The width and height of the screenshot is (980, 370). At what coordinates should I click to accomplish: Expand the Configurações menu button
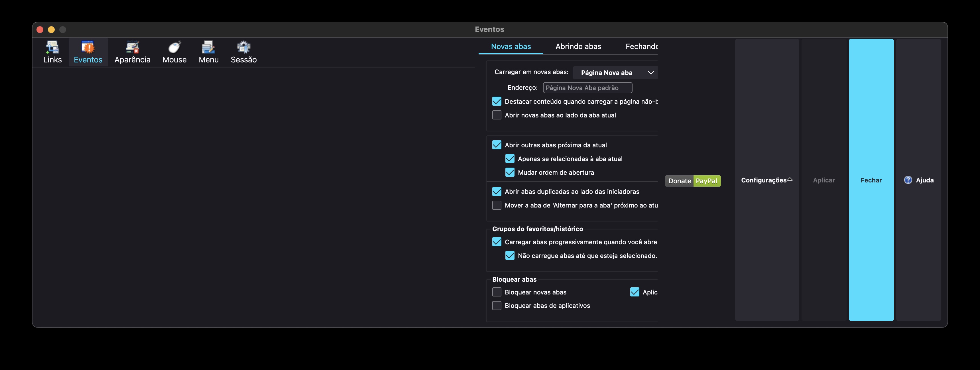(766, 180)
